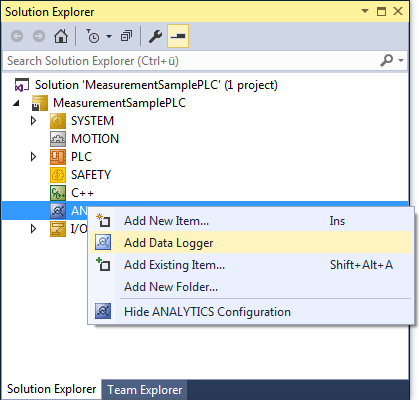Click the Add New Item menu icon
The width and height of the screenshot is (419, 400).
tap(103, 221)
